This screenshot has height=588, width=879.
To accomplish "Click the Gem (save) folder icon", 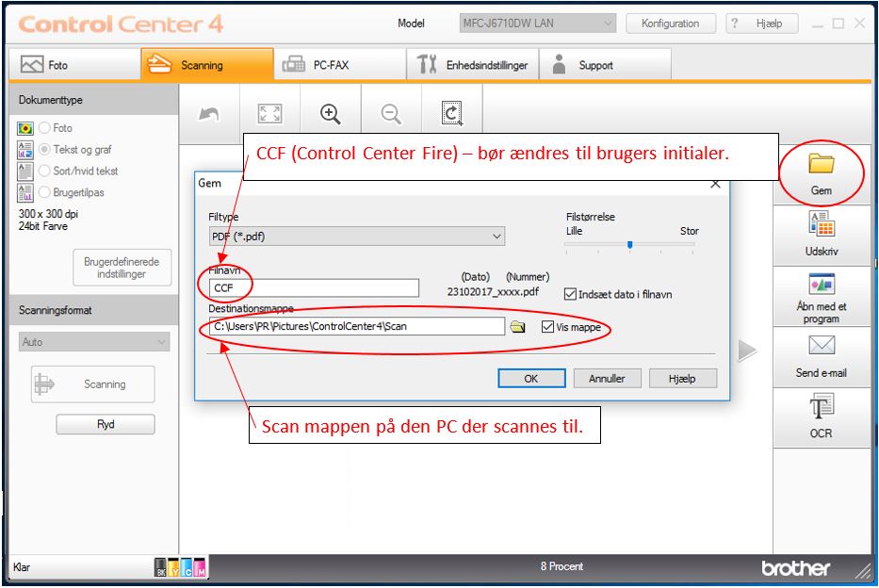I will point(822,164).
